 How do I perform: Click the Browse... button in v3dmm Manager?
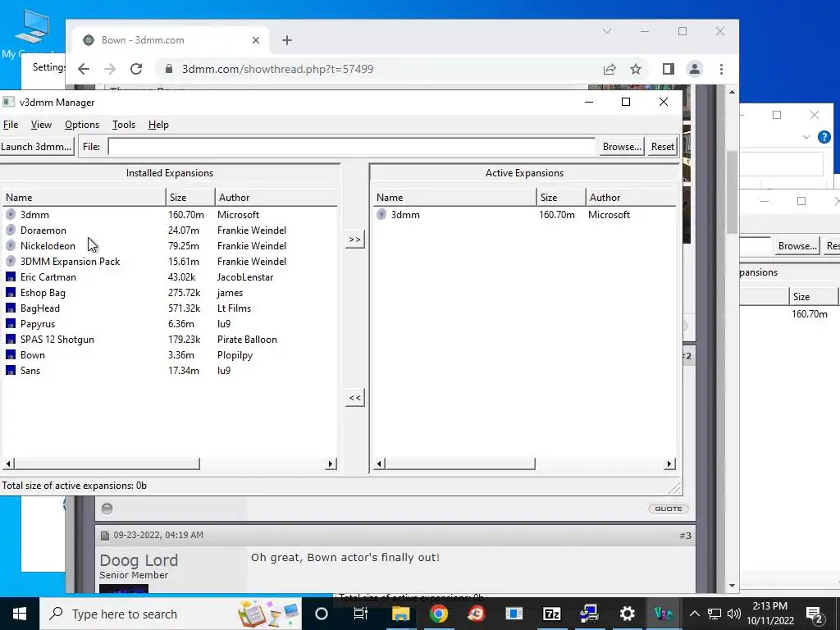click(622, 146)
